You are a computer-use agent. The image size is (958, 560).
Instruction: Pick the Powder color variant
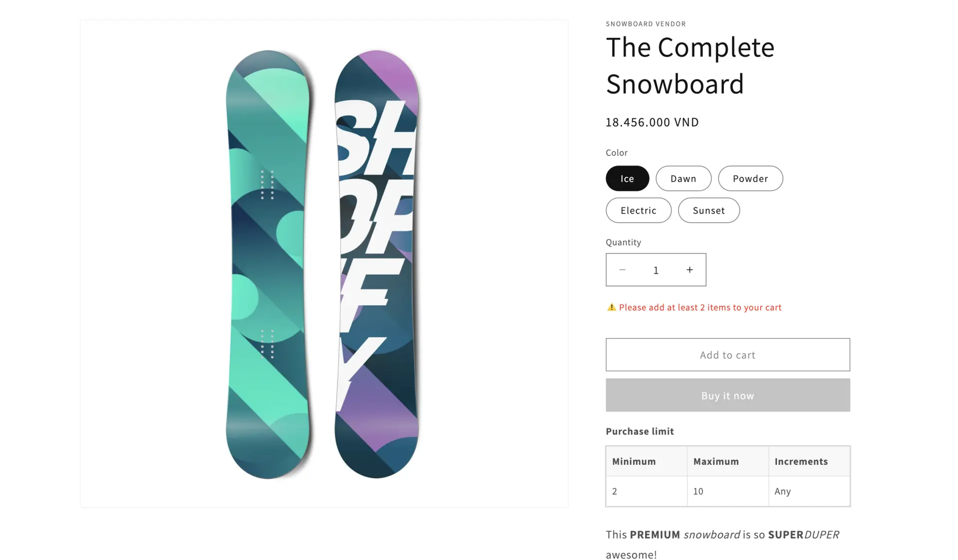[x=750, y=179]
